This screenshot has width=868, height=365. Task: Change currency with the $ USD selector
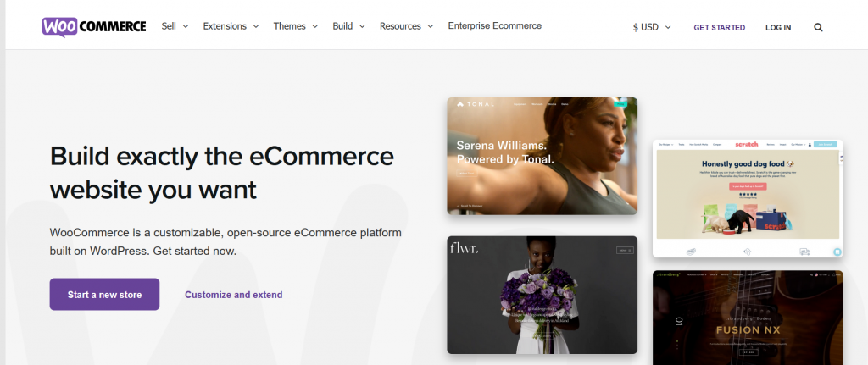pyautogui.click(x=652, y=27)
